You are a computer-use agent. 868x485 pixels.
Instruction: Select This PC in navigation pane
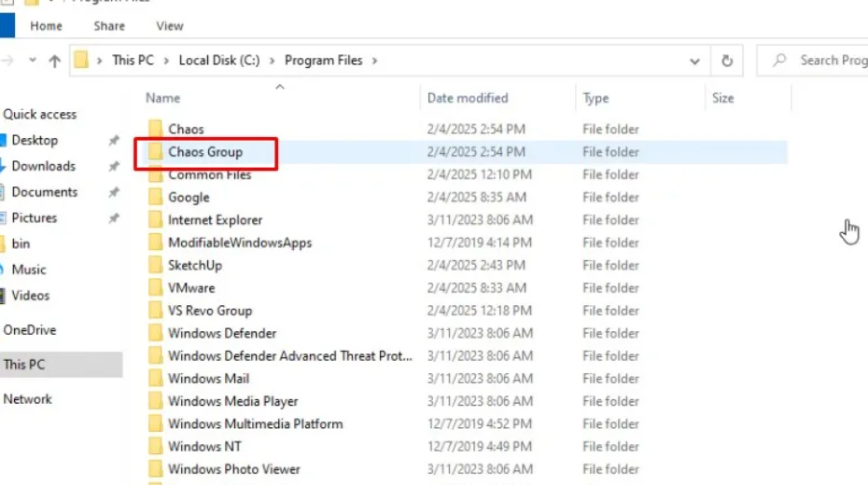24,365
